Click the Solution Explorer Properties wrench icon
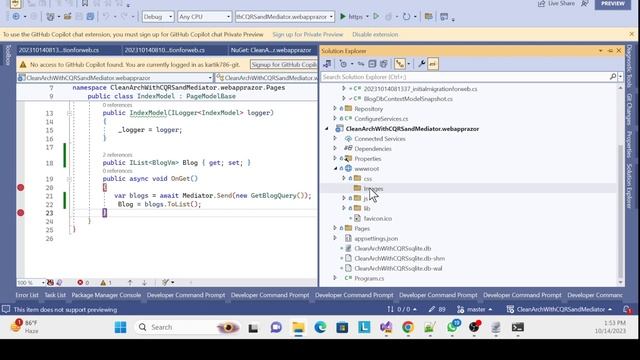Image resolution: width=640 pixels, height=360 pixels. (x=422, y=64)
